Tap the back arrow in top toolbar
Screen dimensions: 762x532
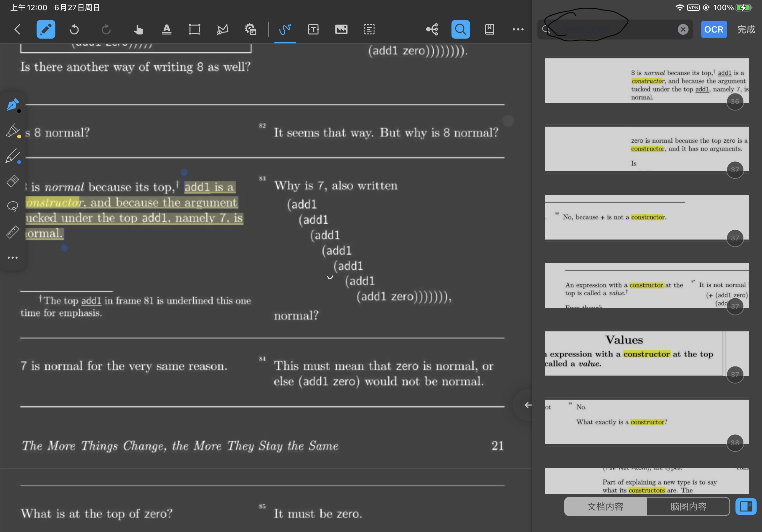[x=18, y=29]
